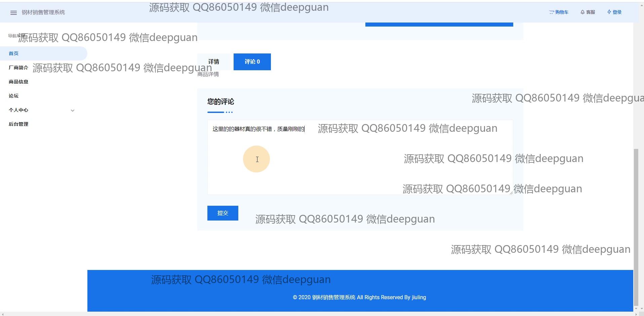Open the 论坛 forum page
The width and height of the screenshot is (644, 316).
[14, 96]
